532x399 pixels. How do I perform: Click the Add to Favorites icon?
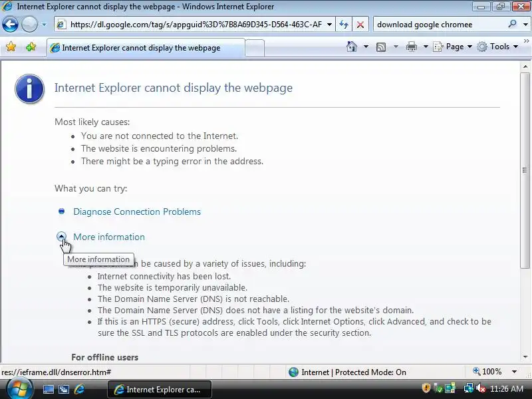pyautogui.click(x=31, y=47)
